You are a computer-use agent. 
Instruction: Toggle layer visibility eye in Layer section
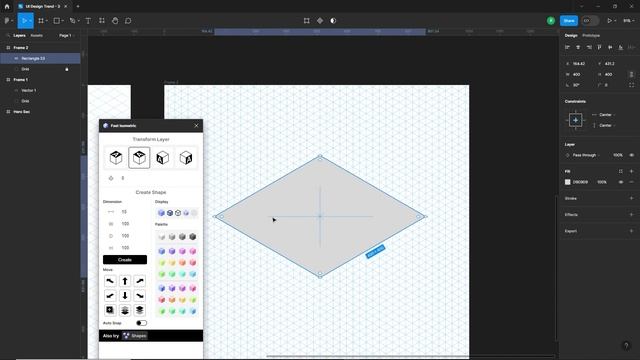click(631, 155)
